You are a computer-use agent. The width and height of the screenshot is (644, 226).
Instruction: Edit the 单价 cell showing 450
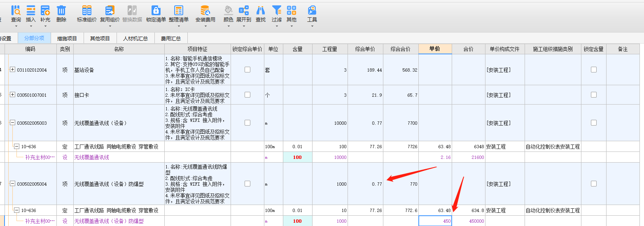tap(435, 221)
